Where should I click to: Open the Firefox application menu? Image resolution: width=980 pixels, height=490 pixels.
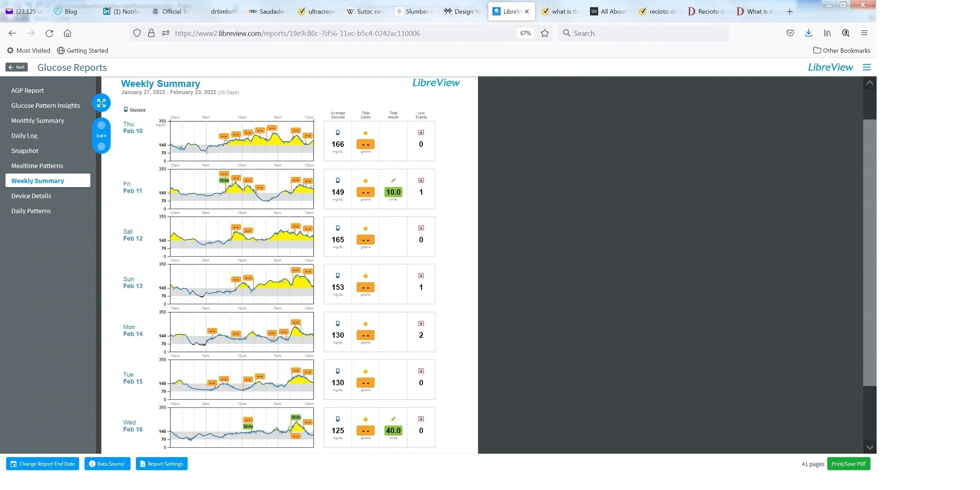[x=864, y=33]
